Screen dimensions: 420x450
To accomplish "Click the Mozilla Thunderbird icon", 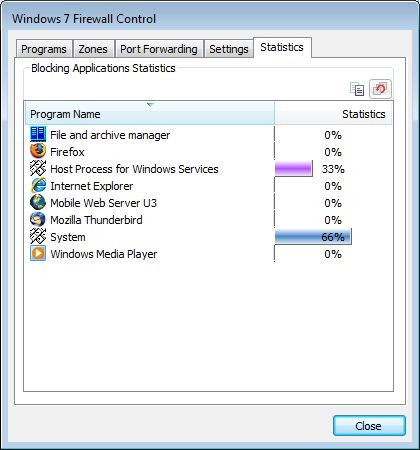I will pos(38,219).
